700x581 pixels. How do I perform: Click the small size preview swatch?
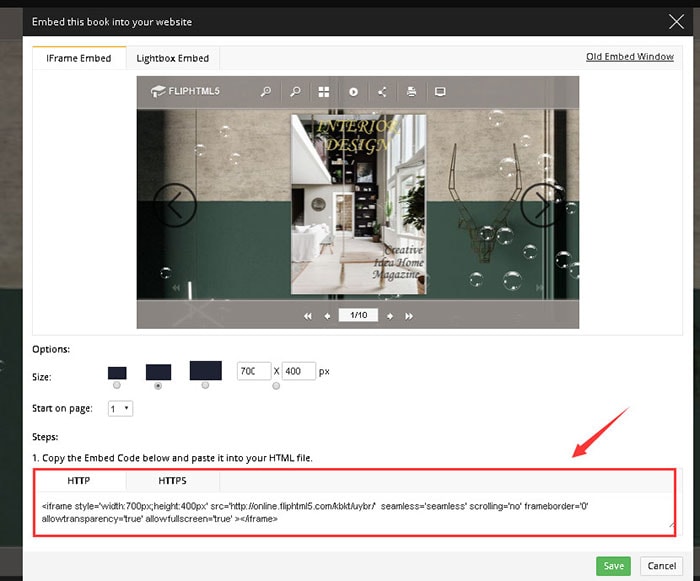coord(117,373)
